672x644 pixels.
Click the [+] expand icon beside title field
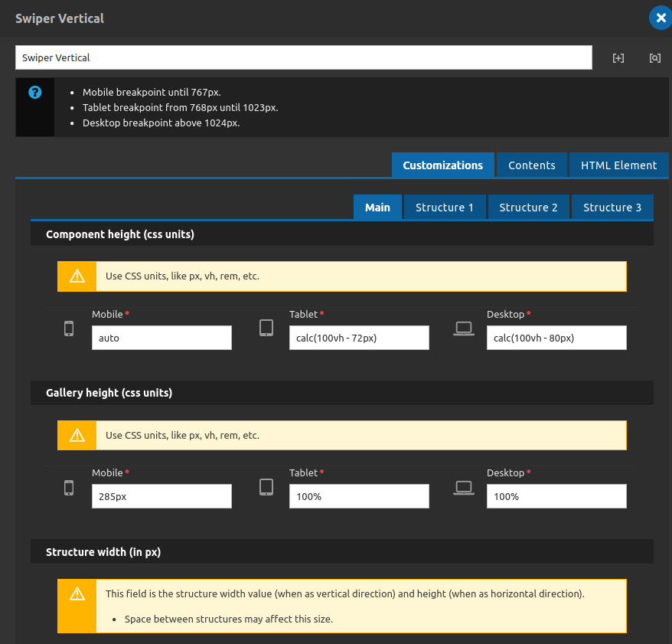click(x=618, y=58)
